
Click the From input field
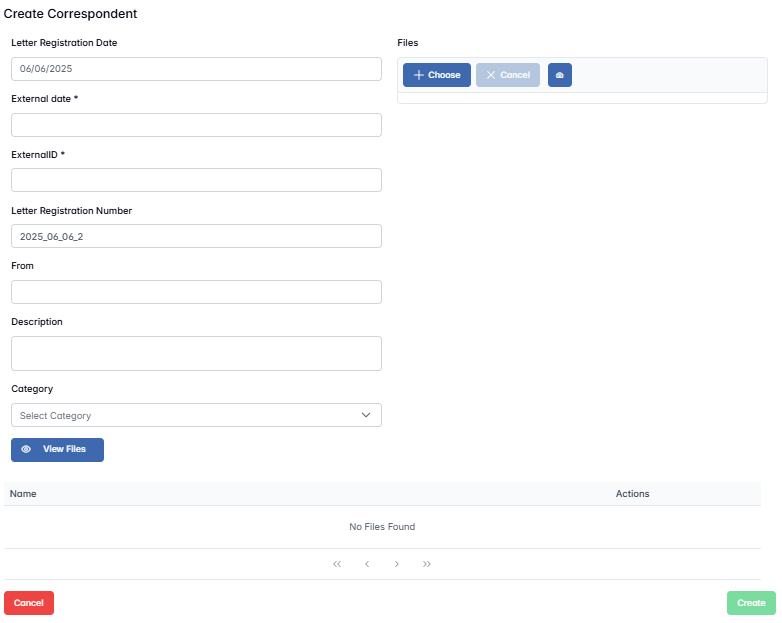196,292
